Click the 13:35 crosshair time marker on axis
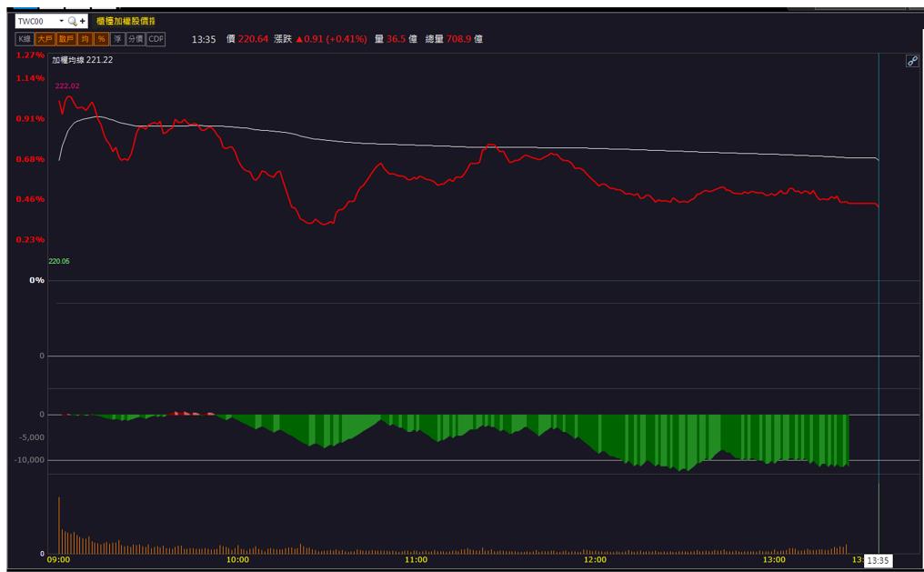The image size is (924, 572). click(878, 560)
